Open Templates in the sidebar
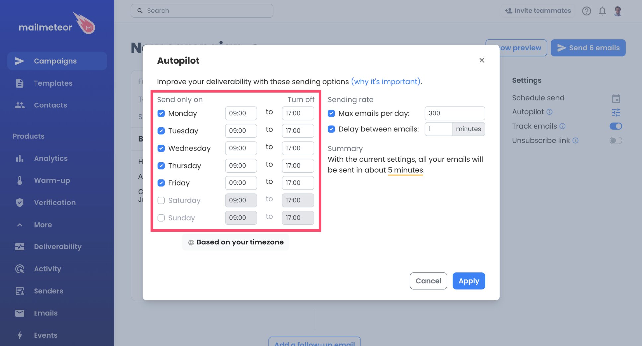The image size is (644, 346). 53,83
